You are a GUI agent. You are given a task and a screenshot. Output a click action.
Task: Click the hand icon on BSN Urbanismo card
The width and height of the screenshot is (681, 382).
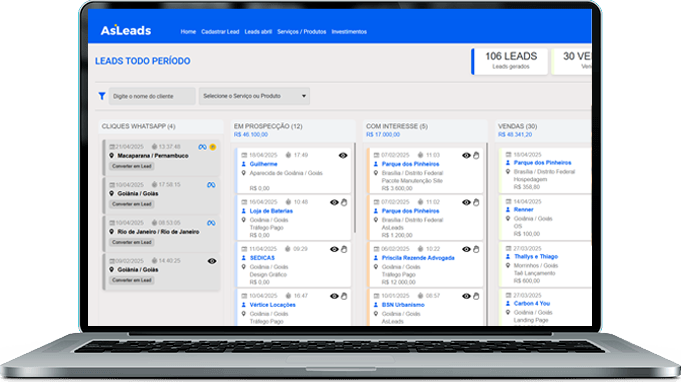click(x=476, y=296)
